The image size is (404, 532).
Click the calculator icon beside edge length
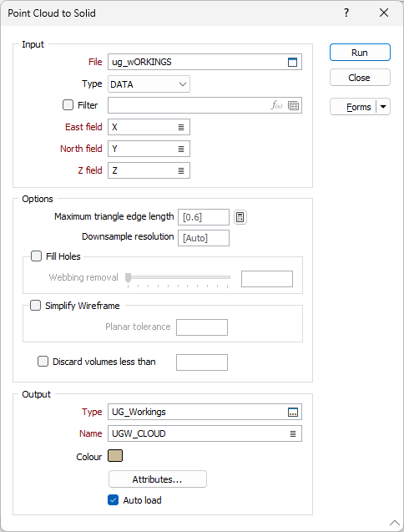tap(240, 217)
